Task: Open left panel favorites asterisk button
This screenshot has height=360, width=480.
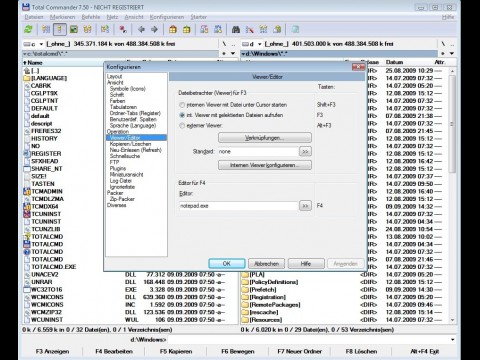Action: pyautogui.click(x=224, y=53)
